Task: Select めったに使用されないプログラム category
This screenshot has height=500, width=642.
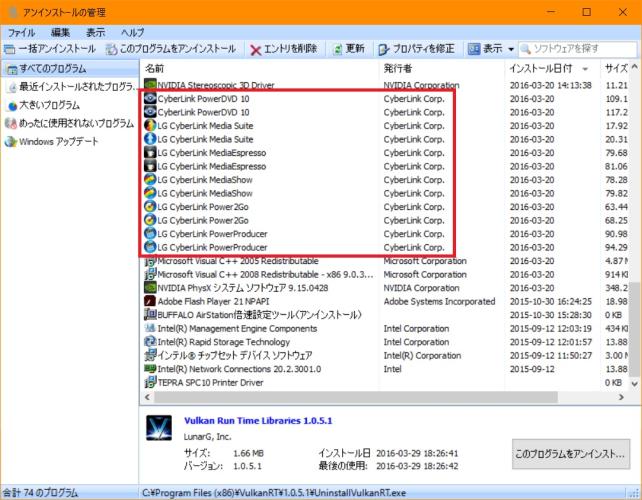Action: [70, 123]
